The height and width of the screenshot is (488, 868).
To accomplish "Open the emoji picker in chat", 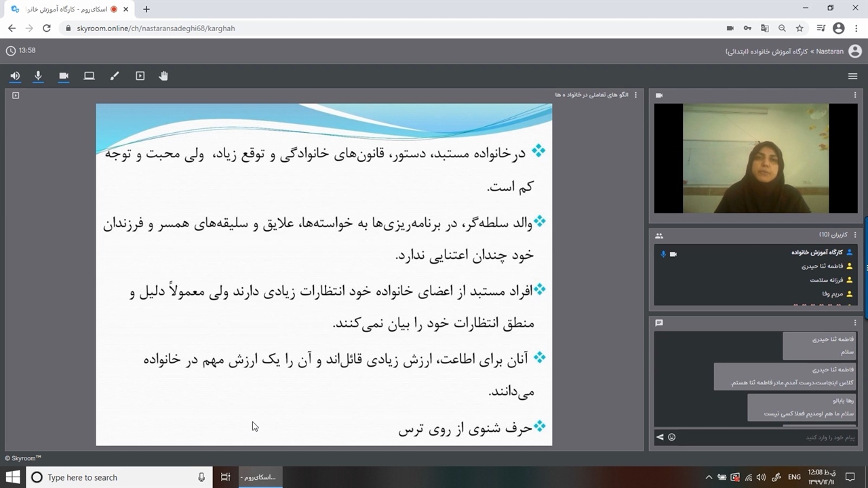I will click(x=671, y=437).
